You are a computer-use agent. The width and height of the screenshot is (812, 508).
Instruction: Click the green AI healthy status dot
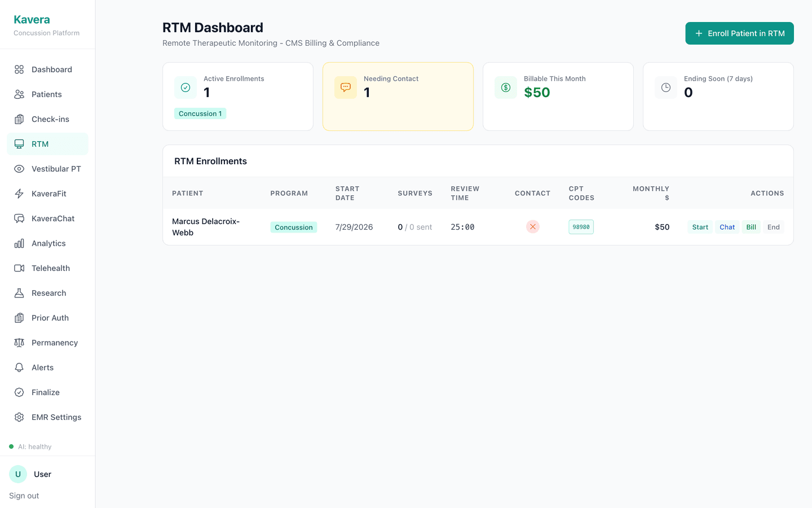point(11,446)
